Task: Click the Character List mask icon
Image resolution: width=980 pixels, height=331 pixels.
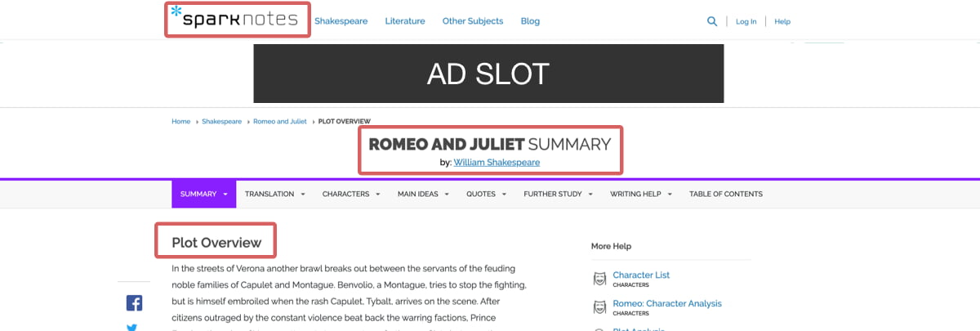Action: (599, 280)
